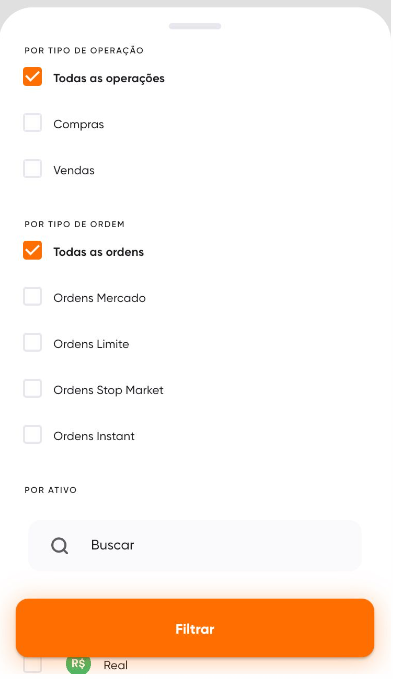Click the magnifying glass search icon
This screenshot has width=393, height=679.
59,546
